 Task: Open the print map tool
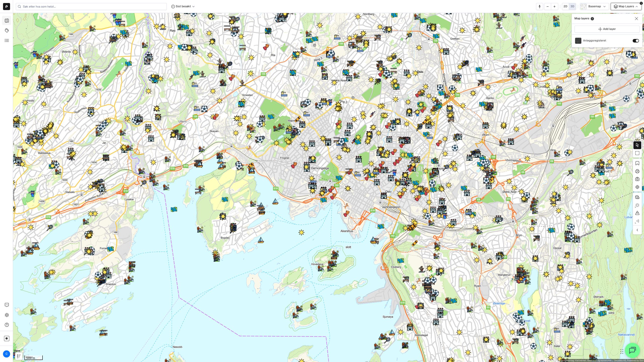[637, 171]
